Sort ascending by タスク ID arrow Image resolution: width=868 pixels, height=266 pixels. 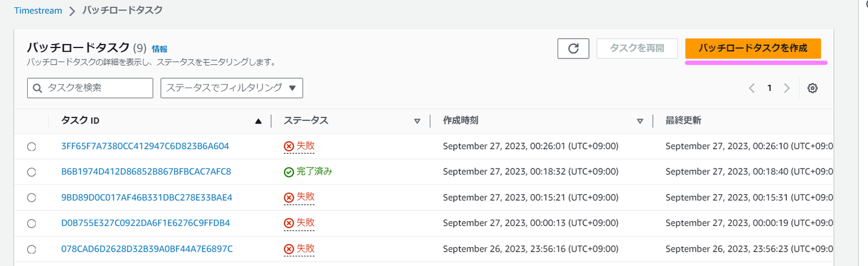pyautogui.click(x=259, y=121)
